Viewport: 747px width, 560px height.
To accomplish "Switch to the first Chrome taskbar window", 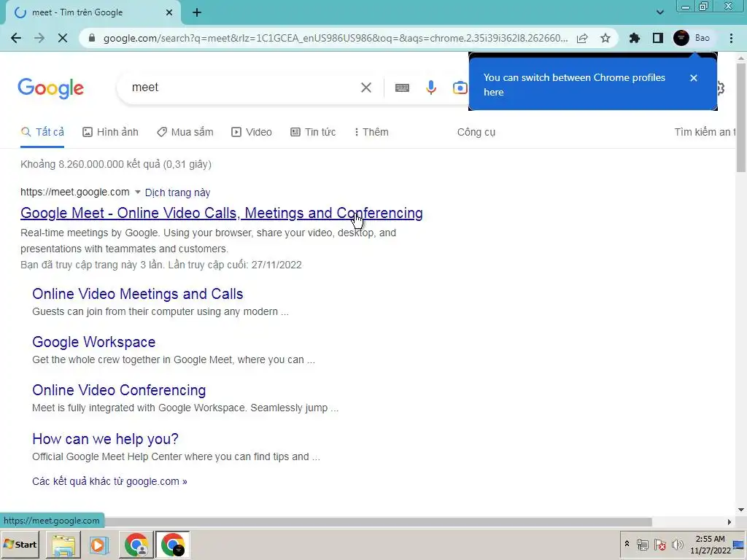I will click(x=136, y=545).
